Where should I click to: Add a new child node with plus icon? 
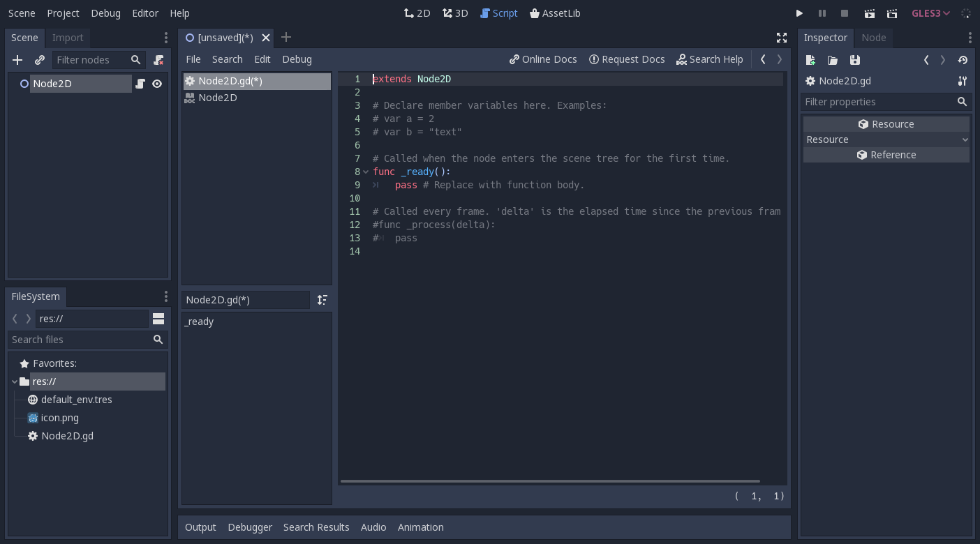[18, 60]
